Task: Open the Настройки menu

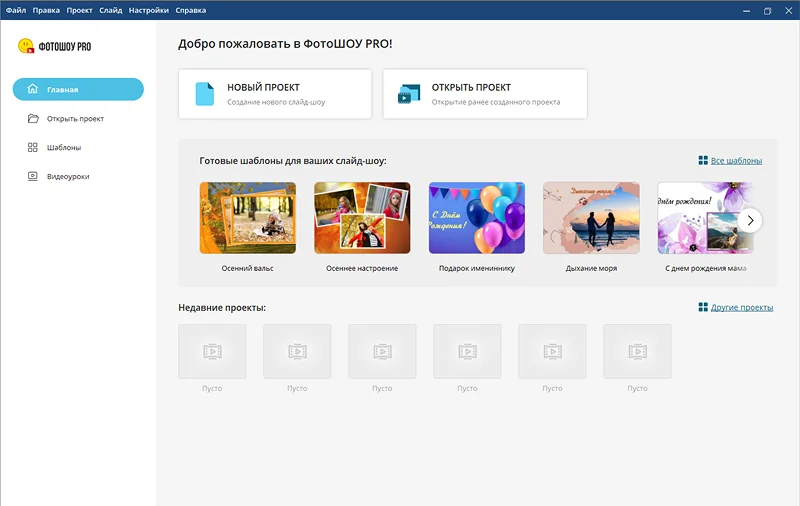Action: pos(148,10)
